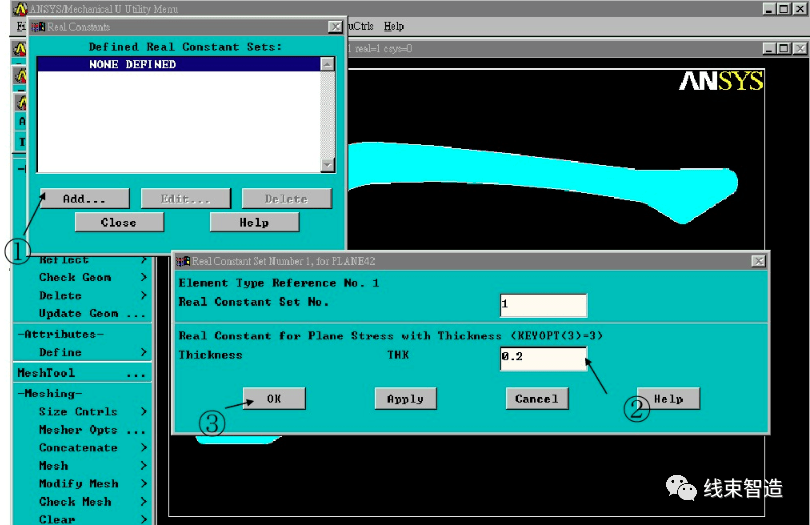Open MeshTool from the side menu
Screen dimensions: 810x525
82,373
